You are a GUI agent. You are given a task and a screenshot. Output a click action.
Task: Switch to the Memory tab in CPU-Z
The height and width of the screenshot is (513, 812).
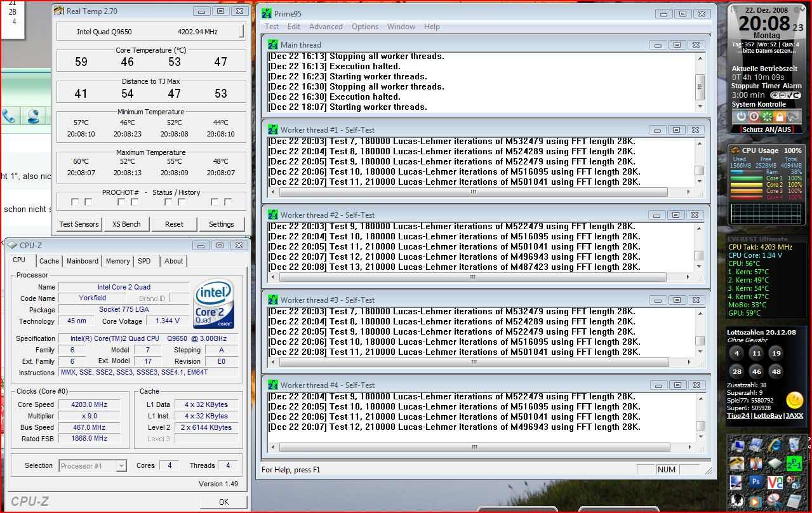click(x=118, y=261)
